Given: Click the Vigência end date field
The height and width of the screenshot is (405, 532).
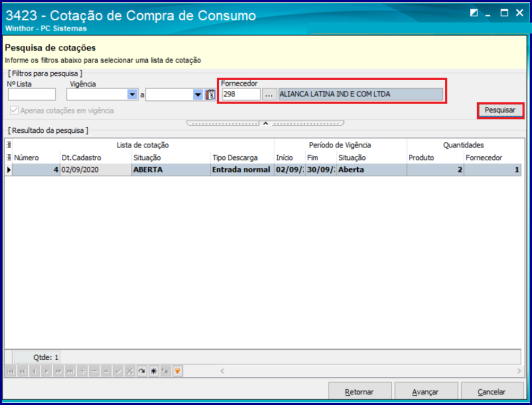Looking at the screenshot, I should [170, 95].
